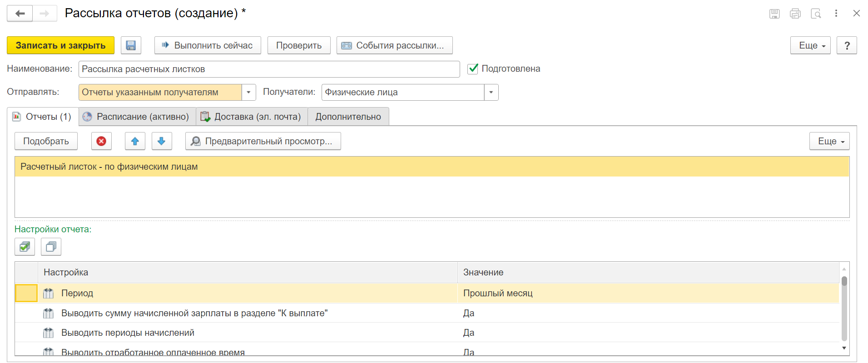Open the three-dot window menu
Viewport: 868px width, 363px height.
click(x=836, y=14)
